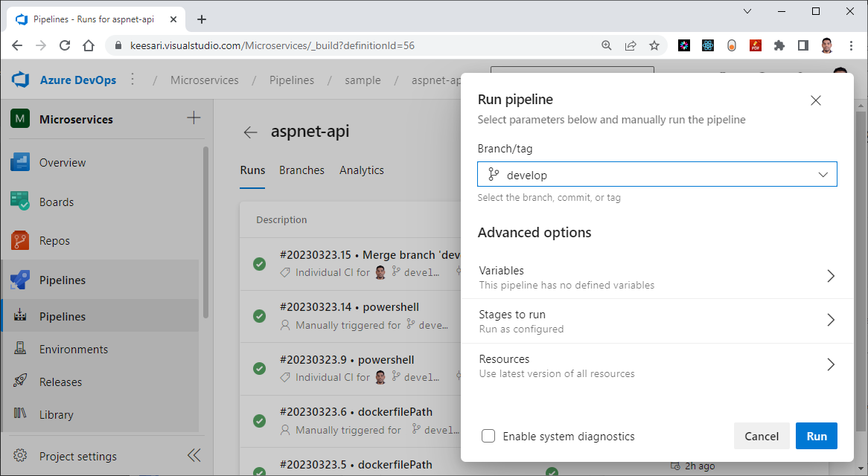Collapse the sidebar with double chevron

[194, 455]
